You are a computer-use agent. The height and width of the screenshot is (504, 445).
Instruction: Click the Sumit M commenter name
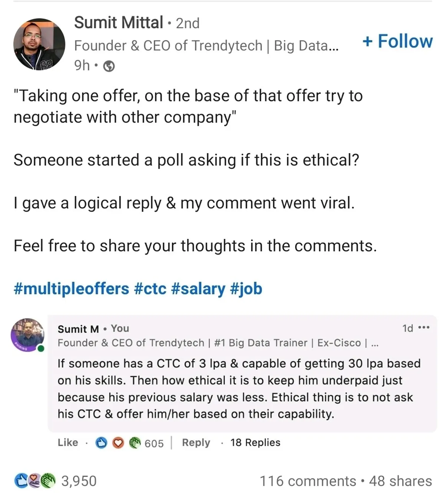pyautogui.click(x=78, y=329)
